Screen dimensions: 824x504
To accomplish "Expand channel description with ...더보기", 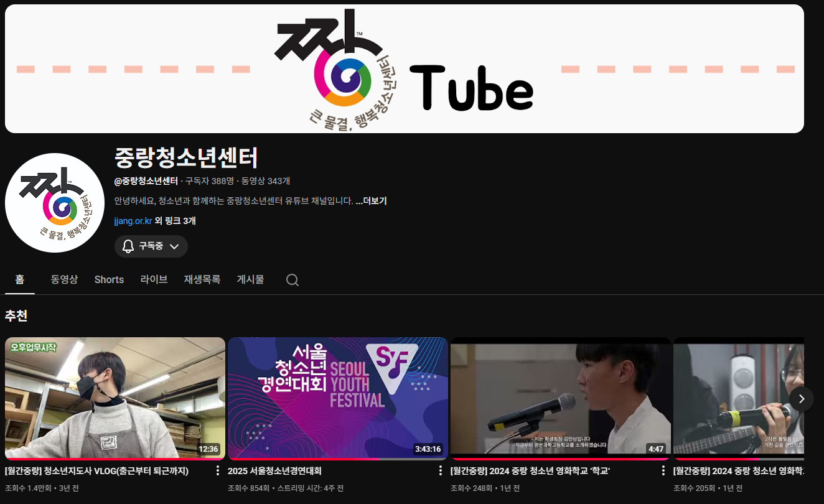I will [371, 201].
